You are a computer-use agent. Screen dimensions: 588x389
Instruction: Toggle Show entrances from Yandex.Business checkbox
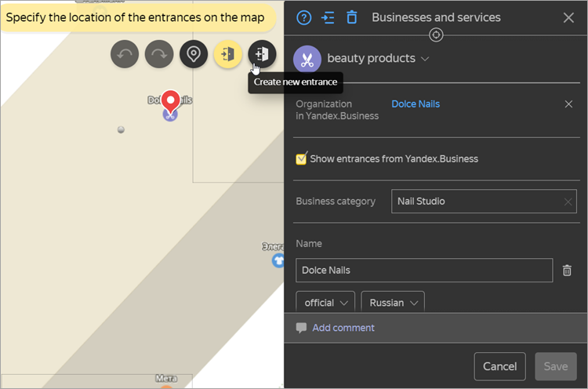coord(301,158)
